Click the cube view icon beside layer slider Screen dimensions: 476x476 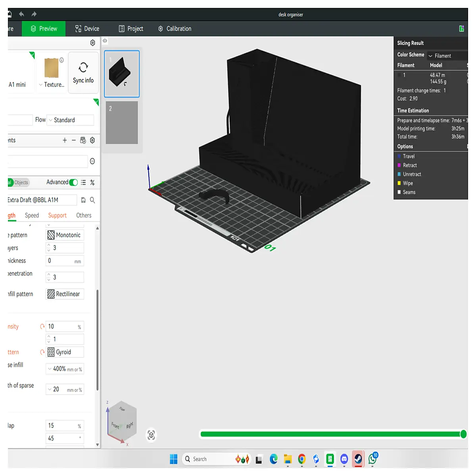151,435
